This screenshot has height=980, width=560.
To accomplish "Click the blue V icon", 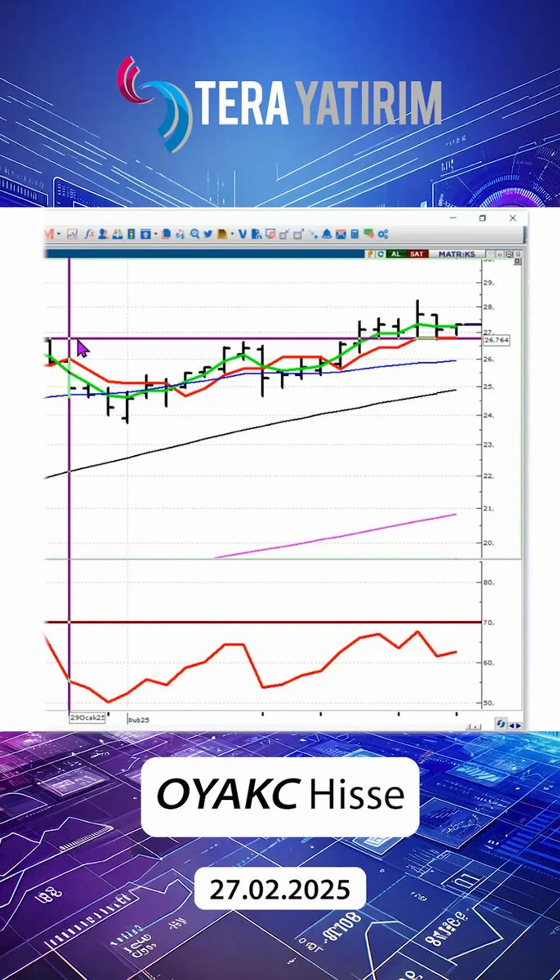I will 243,234.
